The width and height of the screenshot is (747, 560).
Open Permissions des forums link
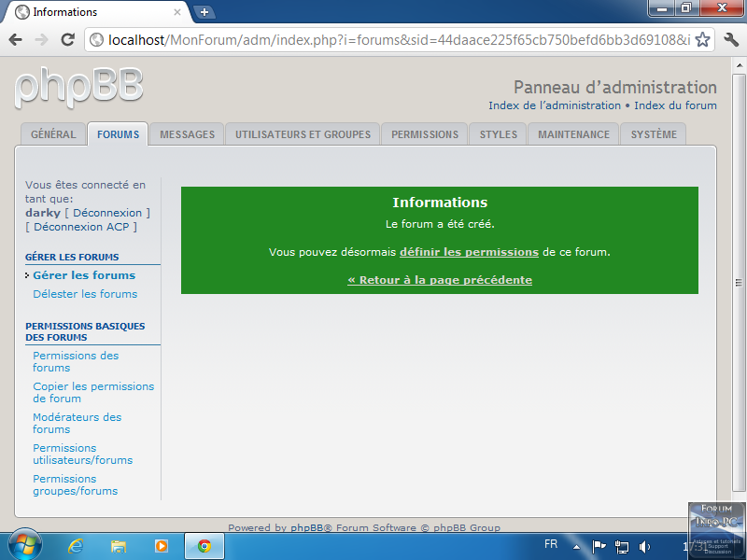(76, 361)
